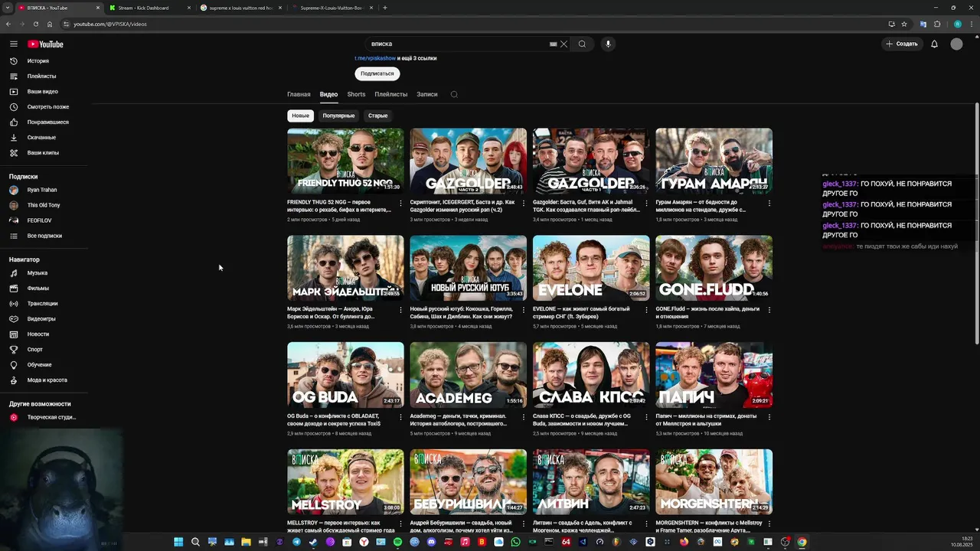
Task: Open more options for Academeg video
Action: pos(523,417)
